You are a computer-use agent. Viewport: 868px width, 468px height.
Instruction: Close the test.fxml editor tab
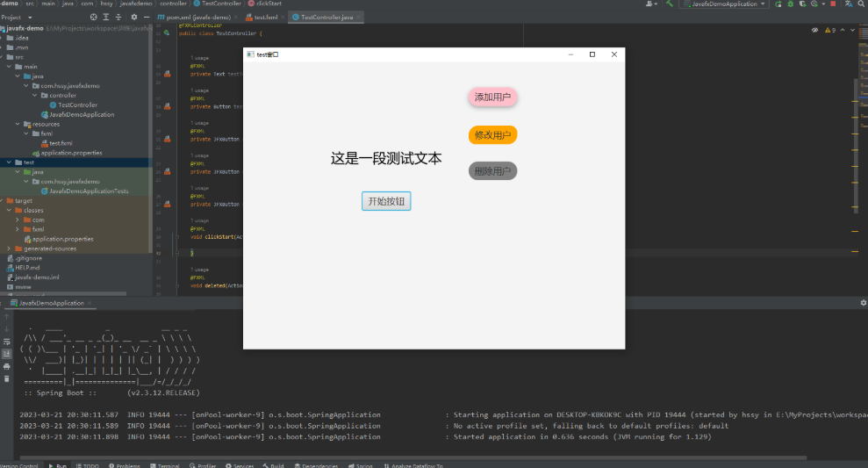[x=283, y=18]
